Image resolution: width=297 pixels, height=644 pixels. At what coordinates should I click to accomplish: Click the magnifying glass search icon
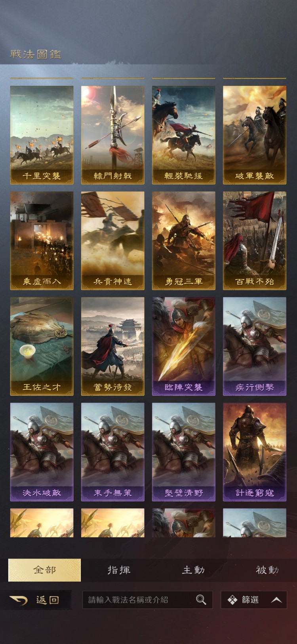[x=201, y=600]
